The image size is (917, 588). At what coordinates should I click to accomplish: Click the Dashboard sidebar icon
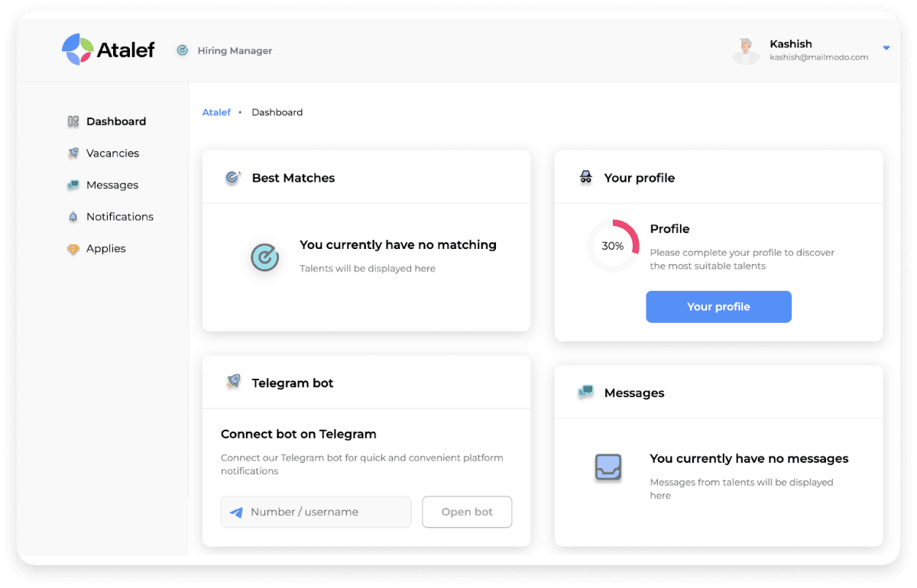pyautogui.click(x=73, y=121)
